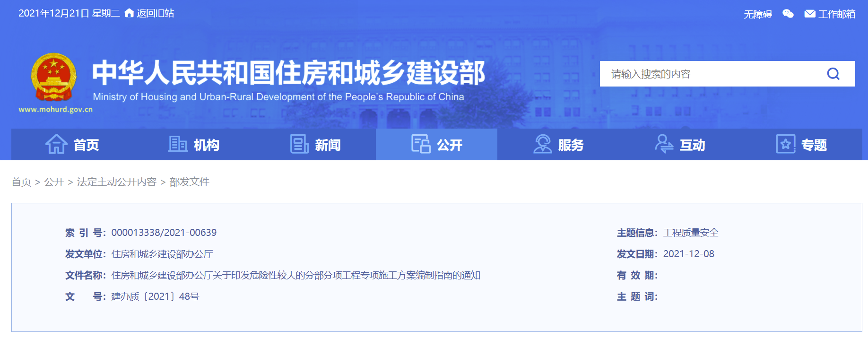Image resolution: width=868 pixels, height=339 pixels.
Task: Open the 专题 navigation tab
Action: (x=801, y=144)
